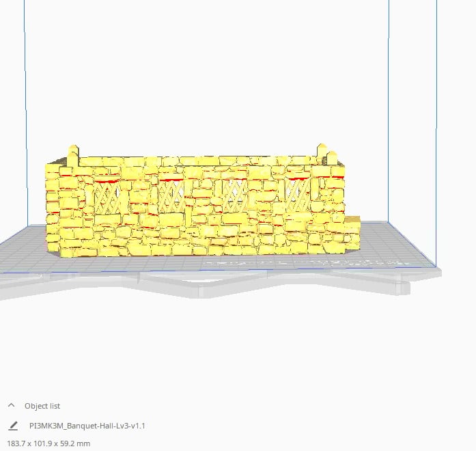Collapse the Object list chevron
The image size is (476, 451).
[12, 405]
